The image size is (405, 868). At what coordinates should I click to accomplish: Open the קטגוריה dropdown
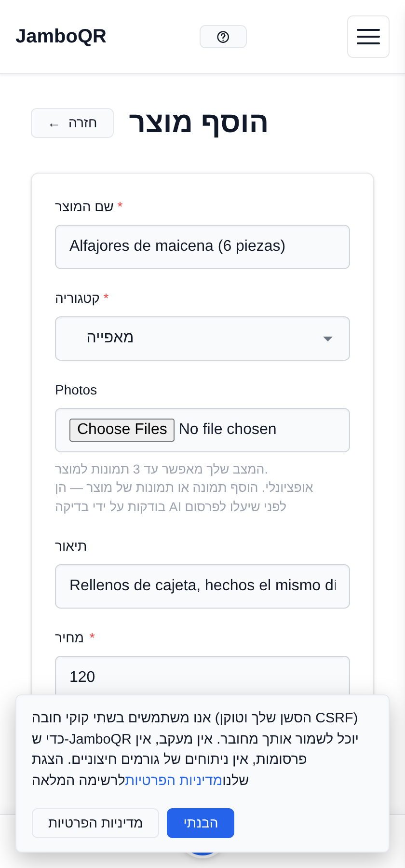202,339
